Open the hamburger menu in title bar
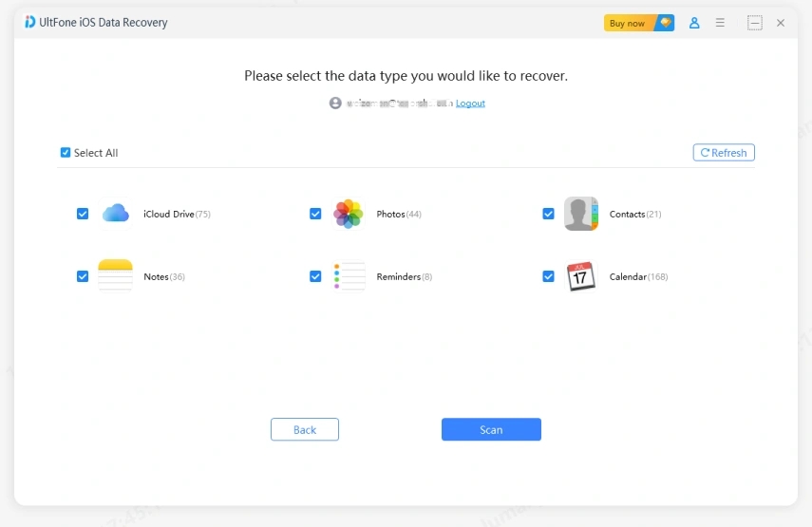The width and height of the screenshot is (812, 527). pyautogui.click(x=720, y=23)
